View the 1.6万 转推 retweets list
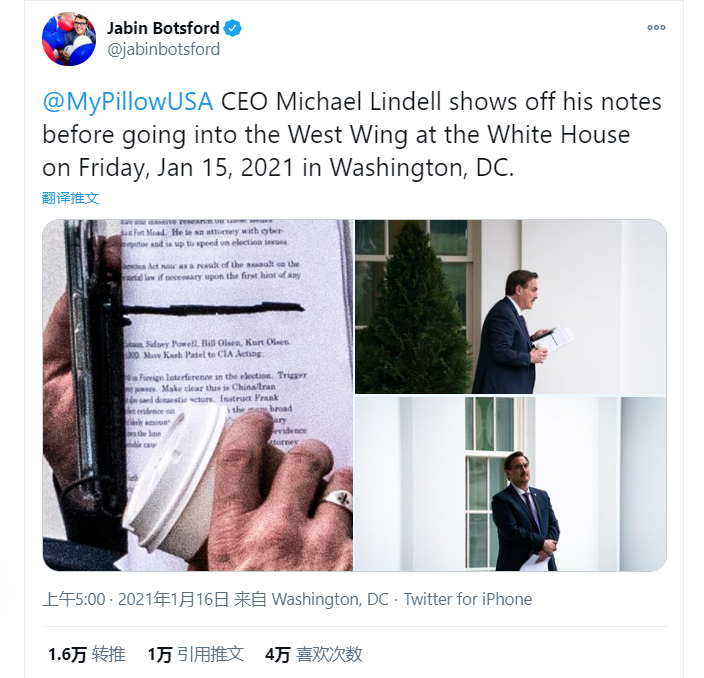The height and width of the screenshot is (678, 704). (87, 654)
